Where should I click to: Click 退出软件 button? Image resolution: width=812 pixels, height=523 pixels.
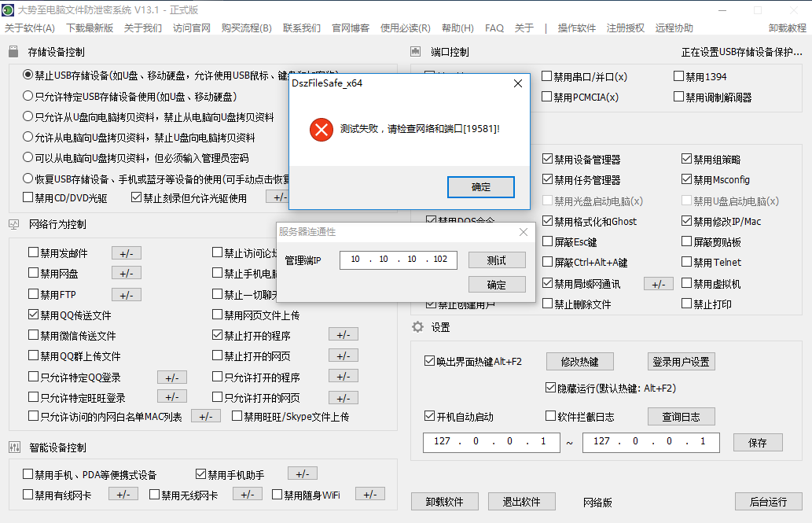[521, 502]
